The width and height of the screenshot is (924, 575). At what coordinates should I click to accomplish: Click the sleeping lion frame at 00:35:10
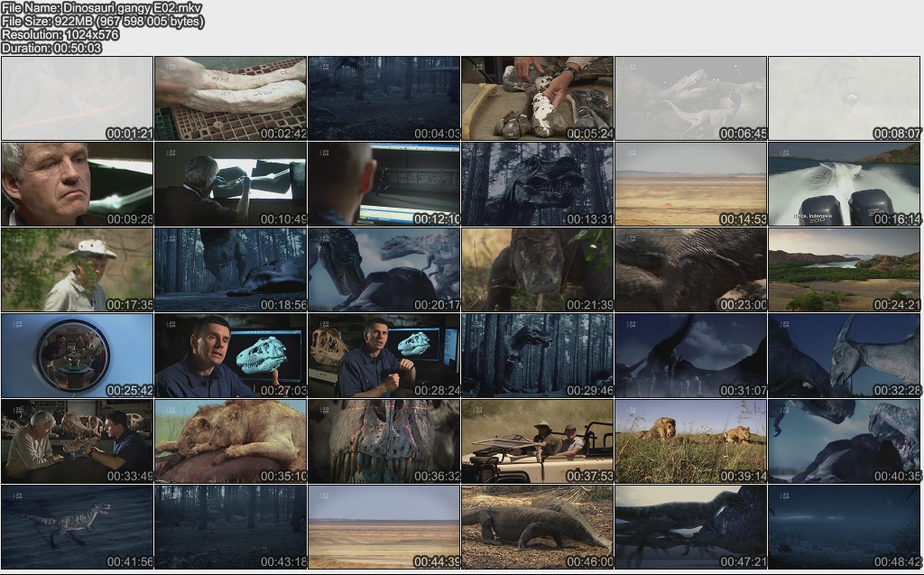[x=230, y=441]
